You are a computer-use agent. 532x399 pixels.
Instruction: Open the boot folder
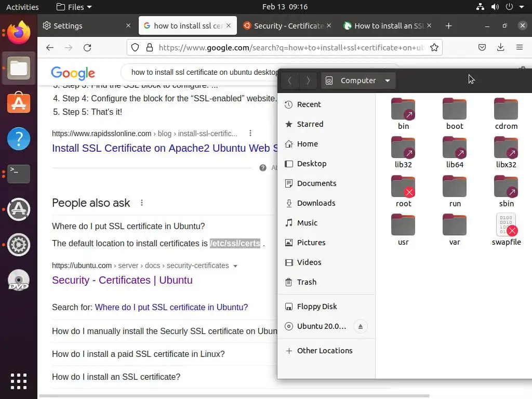[455, 114]
